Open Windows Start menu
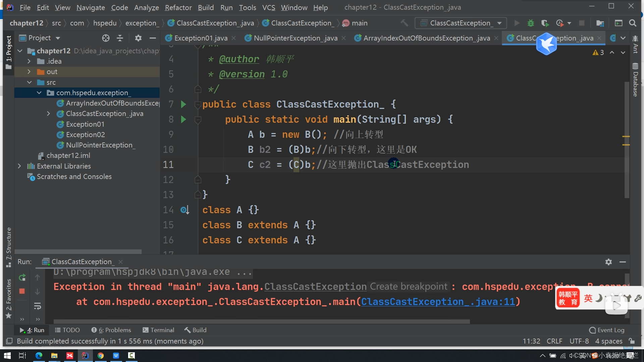Viewport: 644px width, 362px height. [7, 355]
